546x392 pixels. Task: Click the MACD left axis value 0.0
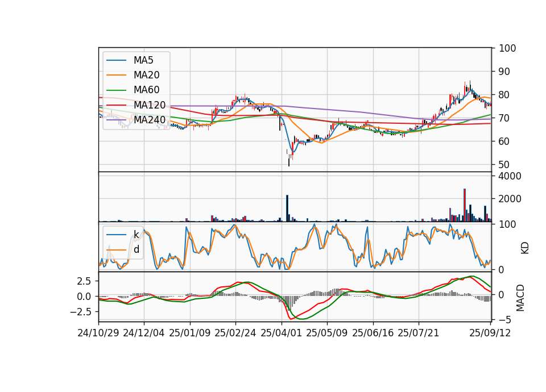[x=84, y=297]
